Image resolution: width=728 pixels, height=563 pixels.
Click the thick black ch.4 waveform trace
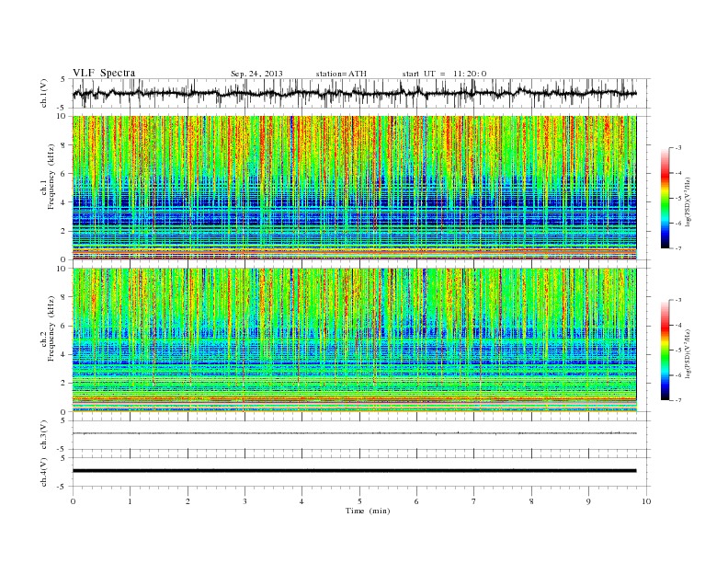354,471
